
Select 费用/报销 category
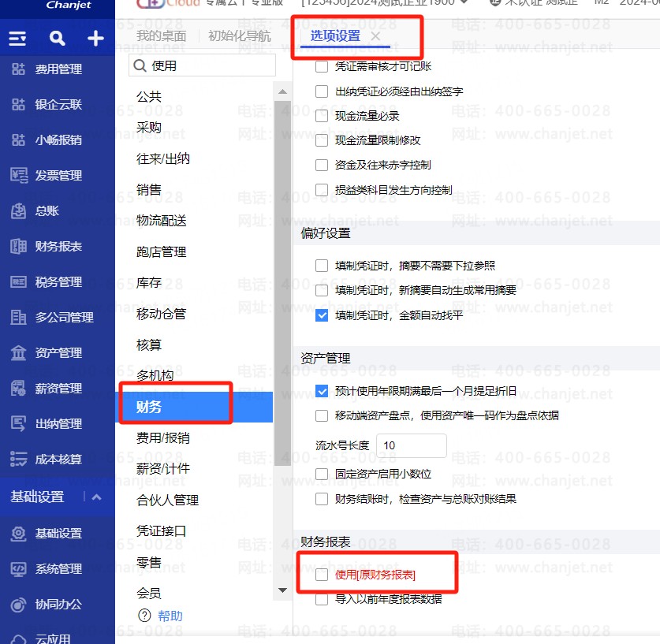[x=163, y=438]
